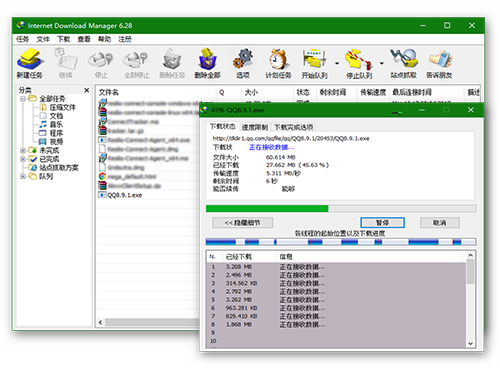The height and width of the screenshot is (376, 500).
Task: Click 最后连接时间 column header
Action: pyautogui.click(x=427, y=92)
